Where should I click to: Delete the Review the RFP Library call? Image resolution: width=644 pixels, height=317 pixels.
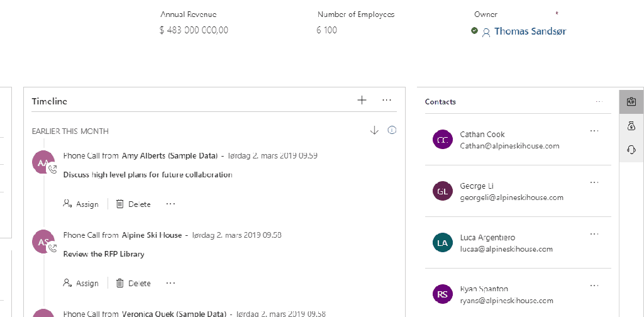(x=133, y=283)
